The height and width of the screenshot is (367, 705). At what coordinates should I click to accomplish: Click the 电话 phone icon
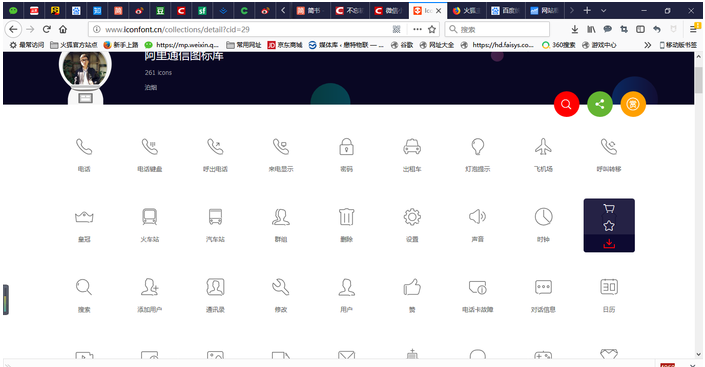[84, 147]
